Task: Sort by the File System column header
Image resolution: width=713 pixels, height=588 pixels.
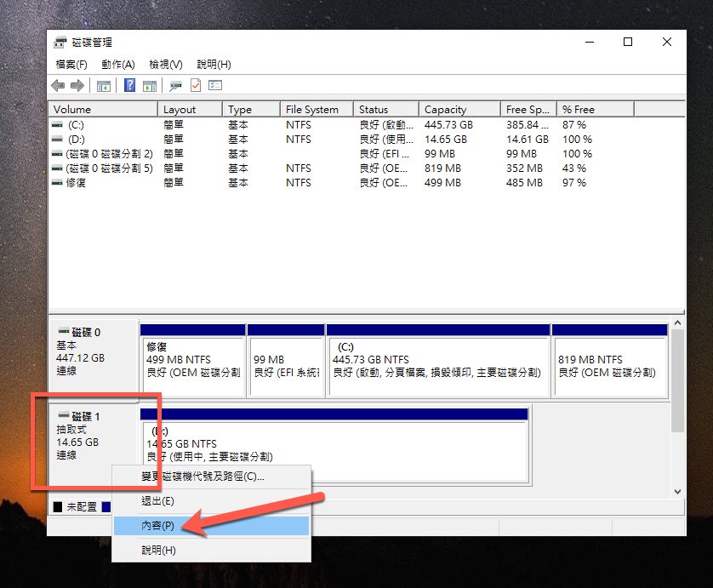Action: 312,110
